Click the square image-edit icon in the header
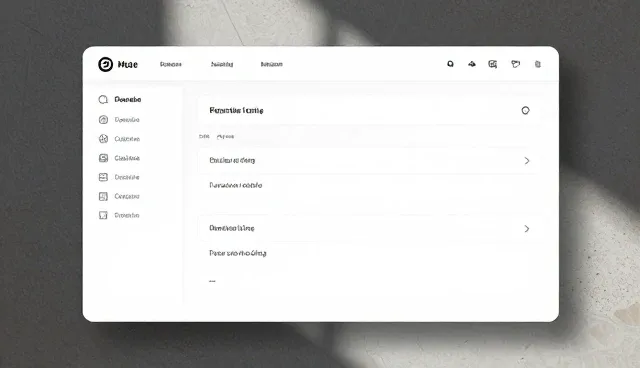The width and height of the screenshot is (640, 368). [493, 64]
